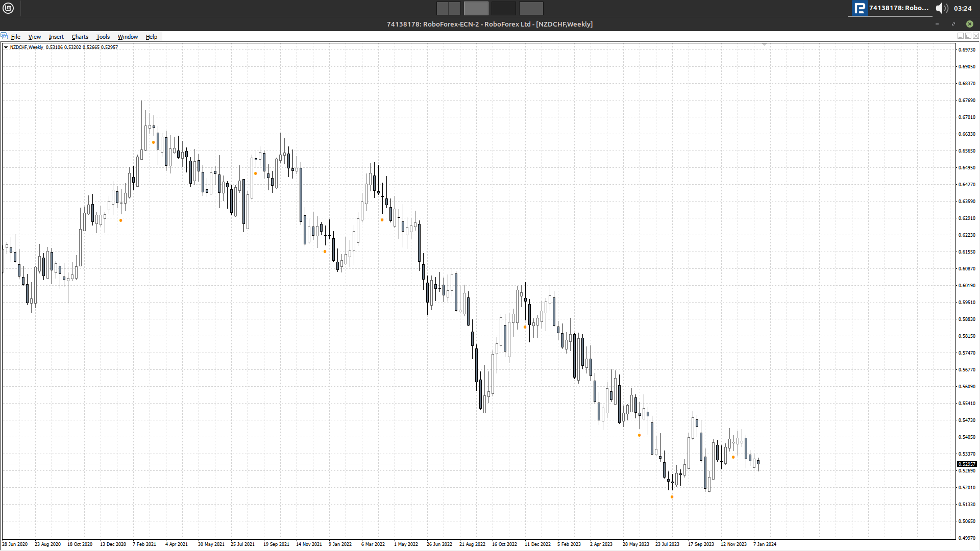Click the 0.60190 price axis label
980x551 pixels.
pos(967,286)
